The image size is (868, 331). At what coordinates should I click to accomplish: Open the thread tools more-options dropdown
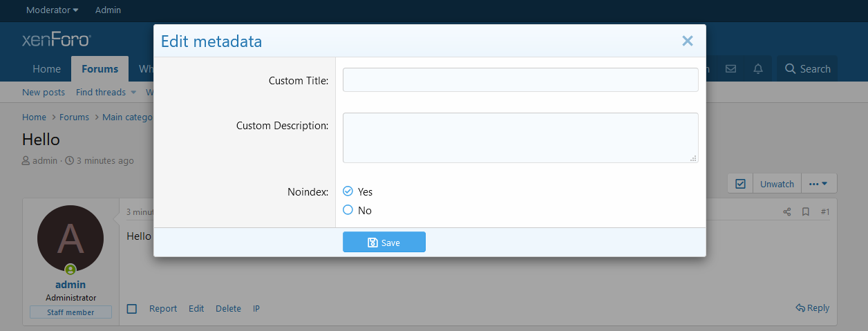click(819, 184)
